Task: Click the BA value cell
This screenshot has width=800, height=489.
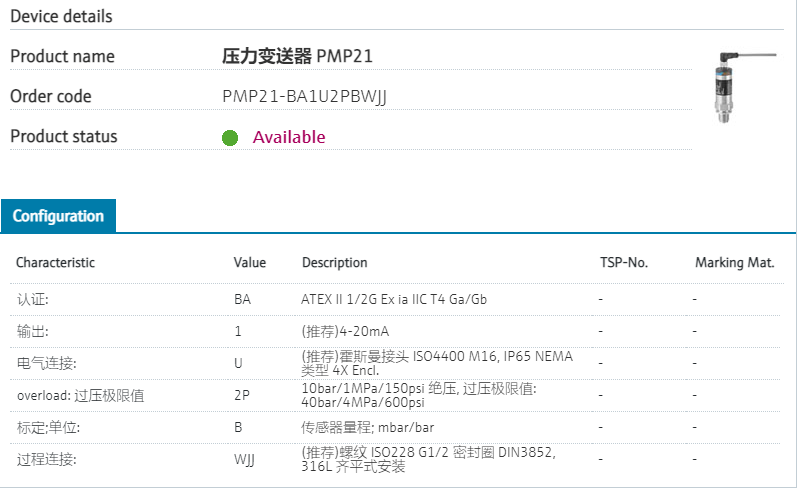Action: pyautogui.click(x=242, y=299)
